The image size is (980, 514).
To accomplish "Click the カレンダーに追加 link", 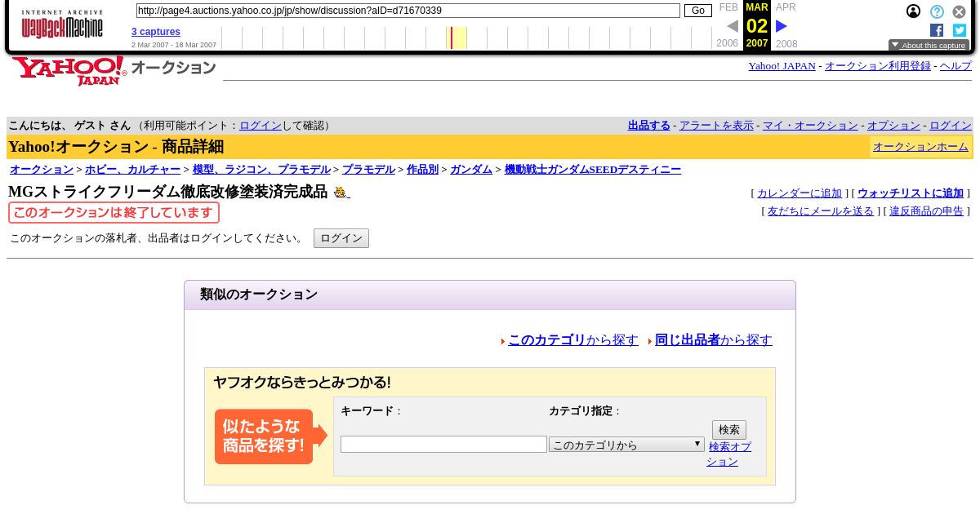I will point(800,193).
